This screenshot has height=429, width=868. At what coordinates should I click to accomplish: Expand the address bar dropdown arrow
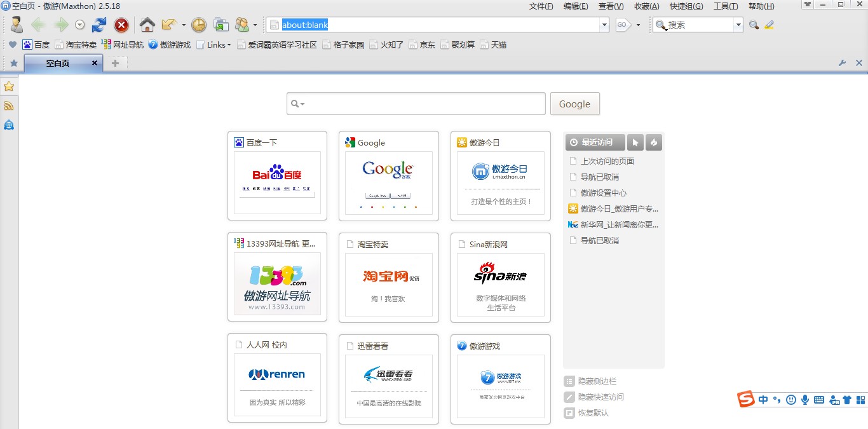click(x=604, y=25)
